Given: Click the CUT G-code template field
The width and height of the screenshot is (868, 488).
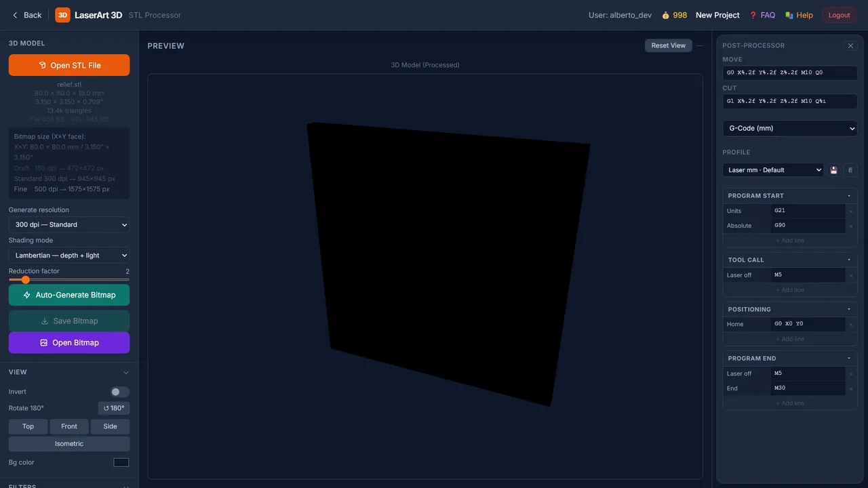Looking at the screenshot, I should (x=790, y=101).
